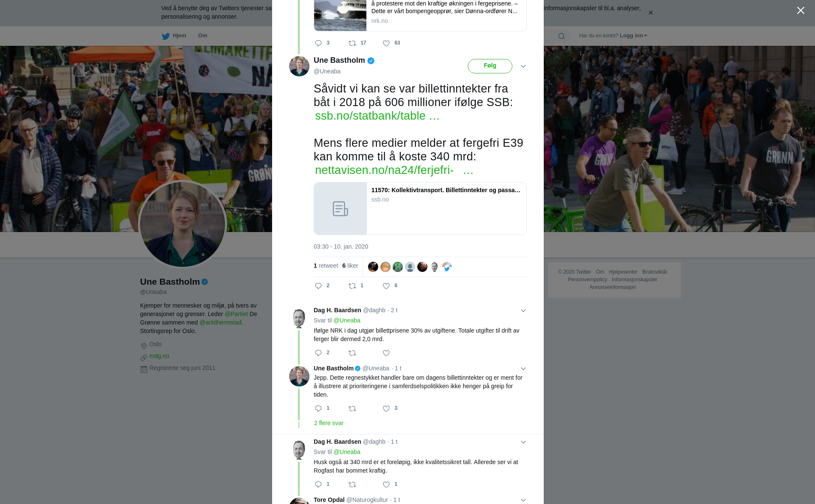Click the search magnifier icon
This screenshot has height=504, width=815.
point(562,36)
